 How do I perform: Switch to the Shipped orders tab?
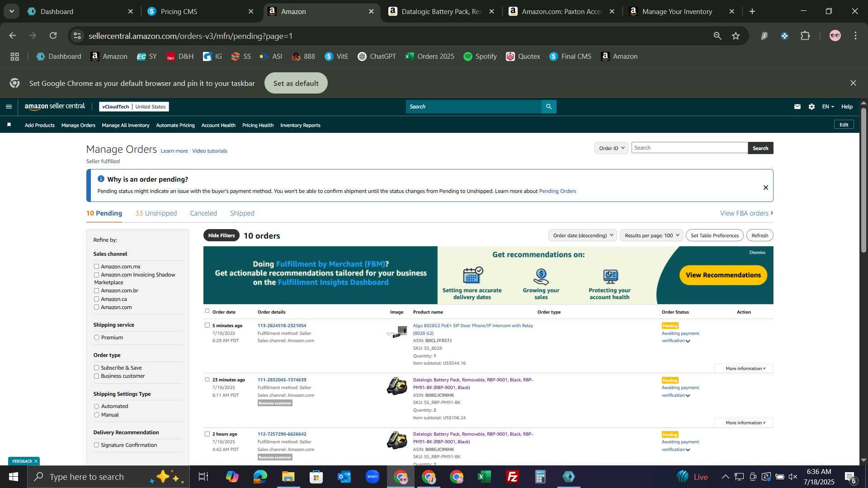point(242,213)
